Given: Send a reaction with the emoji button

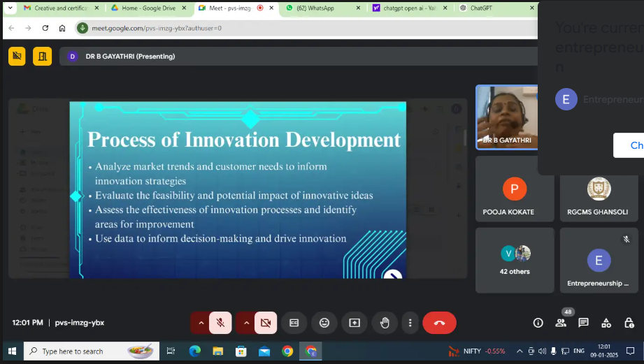Looking at the screenshot, I should 324,323.
